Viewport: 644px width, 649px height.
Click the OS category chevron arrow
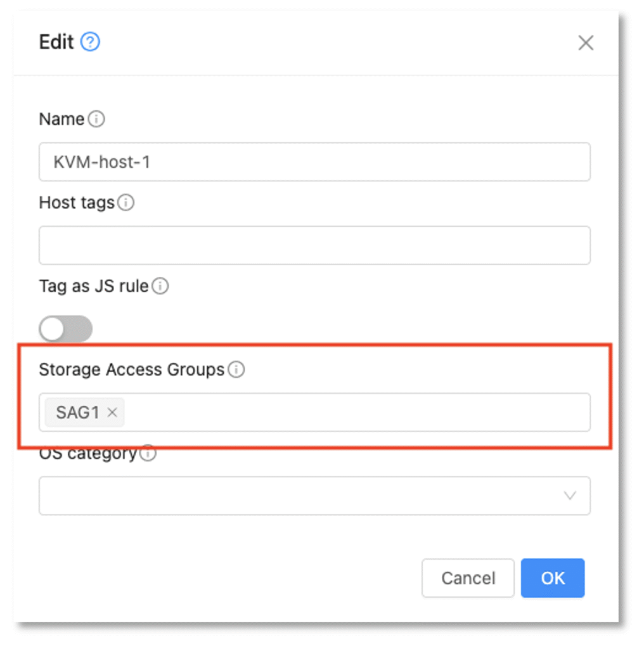[570, 496]
